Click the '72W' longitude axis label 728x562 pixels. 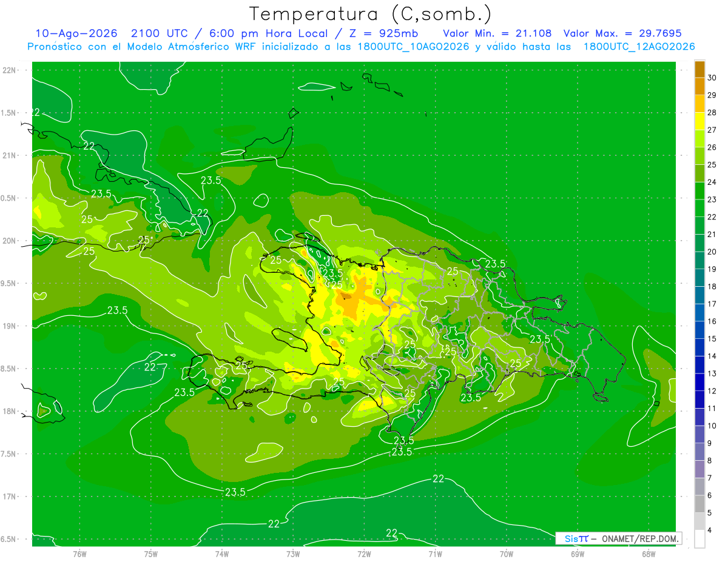(364, 554)
